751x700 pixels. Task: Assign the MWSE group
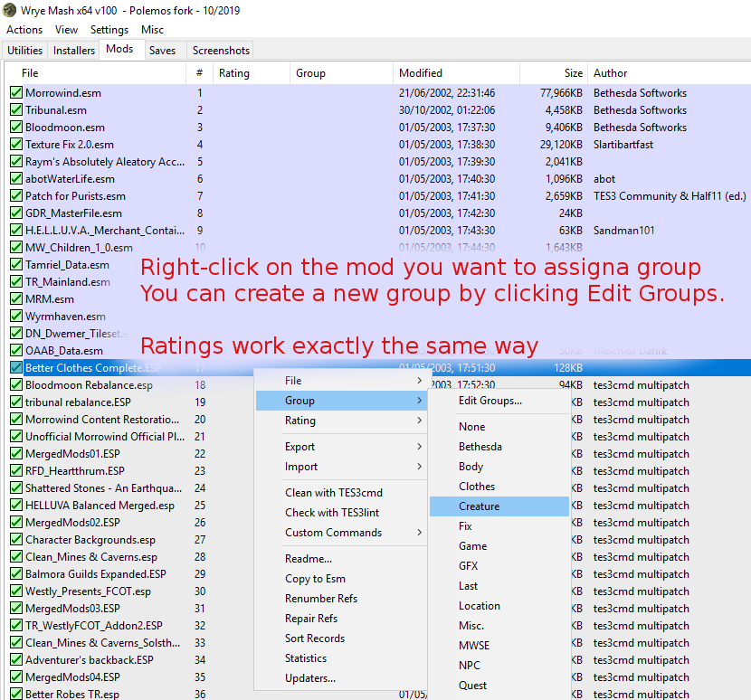tap(499, 646)
